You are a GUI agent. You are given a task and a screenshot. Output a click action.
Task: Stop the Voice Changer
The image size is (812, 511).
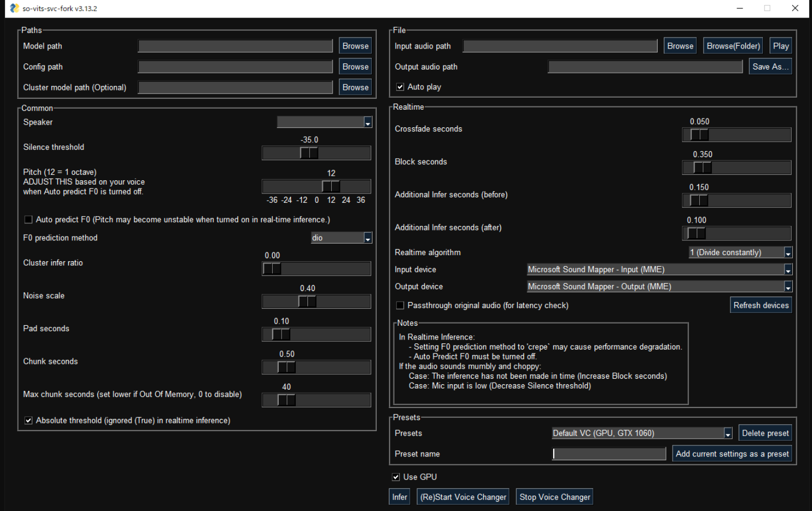[x=554, y=496]
